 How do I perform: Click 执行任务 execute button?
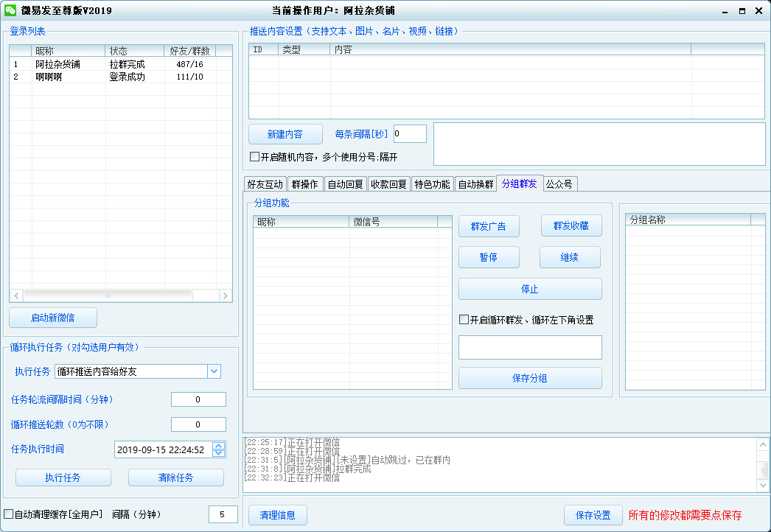[x=63, y=477]
